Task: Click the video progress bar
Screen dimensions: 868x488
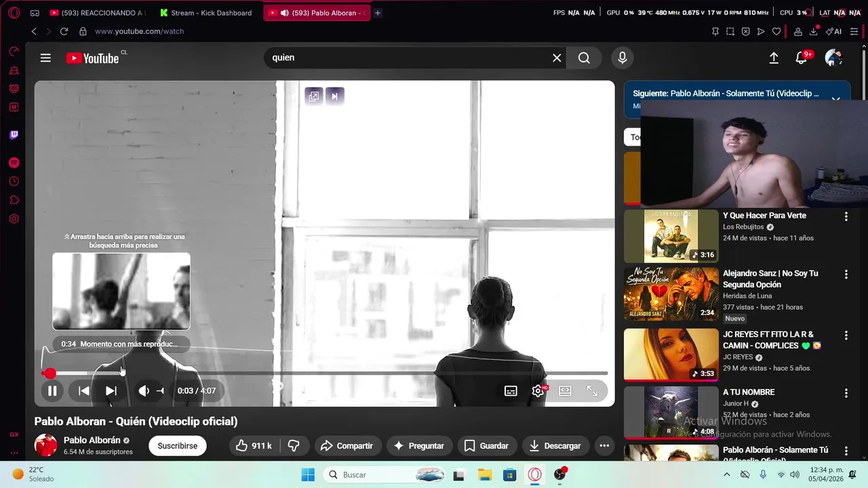Action: (324, 373)
